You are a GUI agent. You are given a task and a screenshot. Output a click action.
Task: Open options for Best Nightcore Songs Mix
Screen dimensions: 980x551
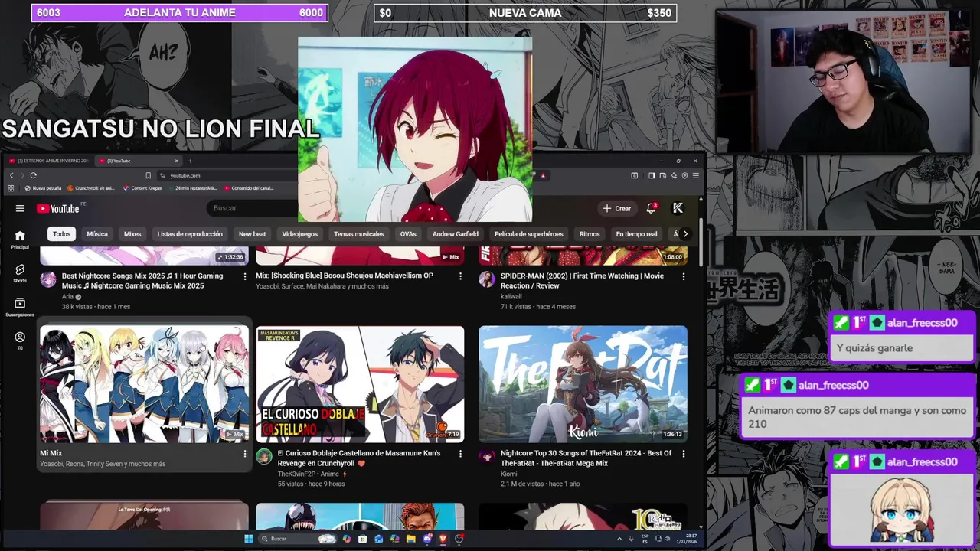tap(245, 276)
